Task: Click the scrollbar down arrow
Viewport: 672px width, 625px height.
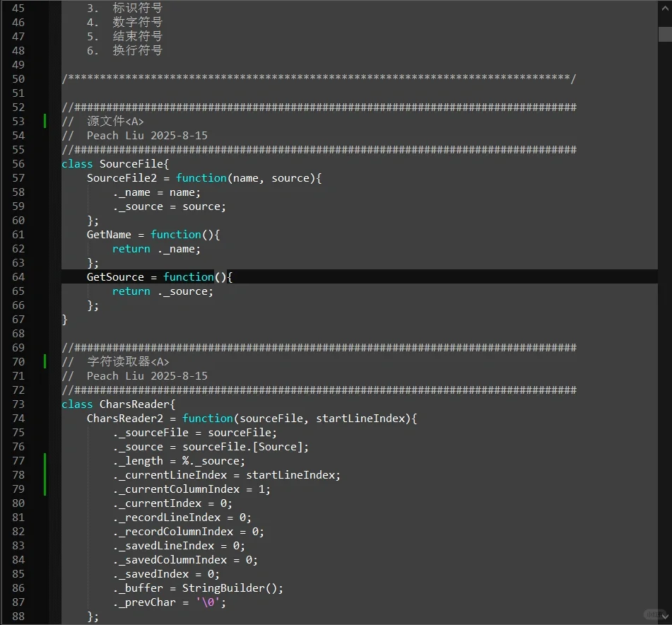Action: click(665, 617)
